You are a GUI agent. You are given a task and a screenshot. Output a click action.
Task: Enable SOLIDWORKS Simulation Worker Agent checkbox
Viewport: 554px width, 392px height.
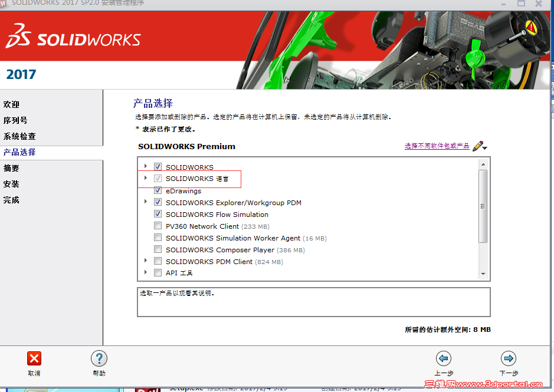pos(158,238)
